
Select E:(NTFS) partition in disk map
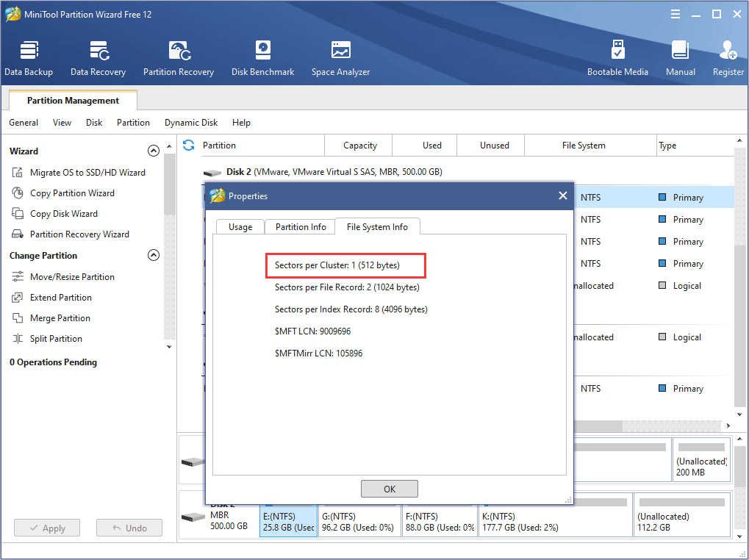pyautogui.click(x=288, y=520)
